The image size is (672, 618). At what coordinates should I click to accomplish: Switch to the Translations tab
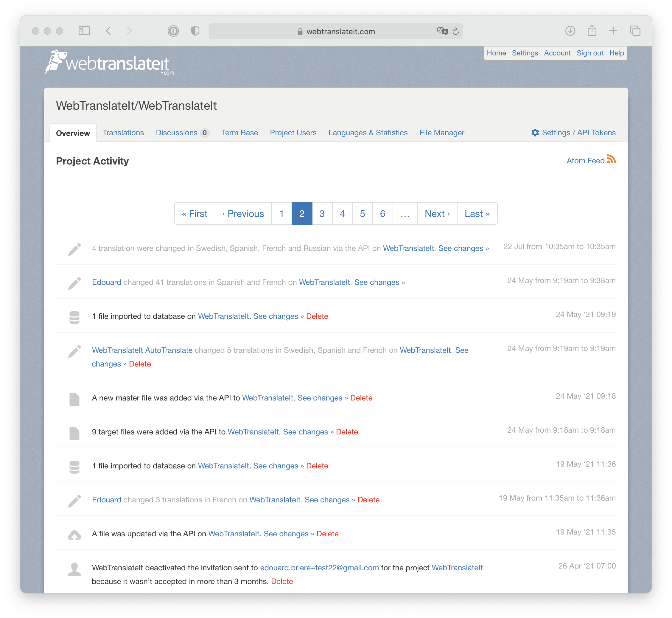coord(123,133)
